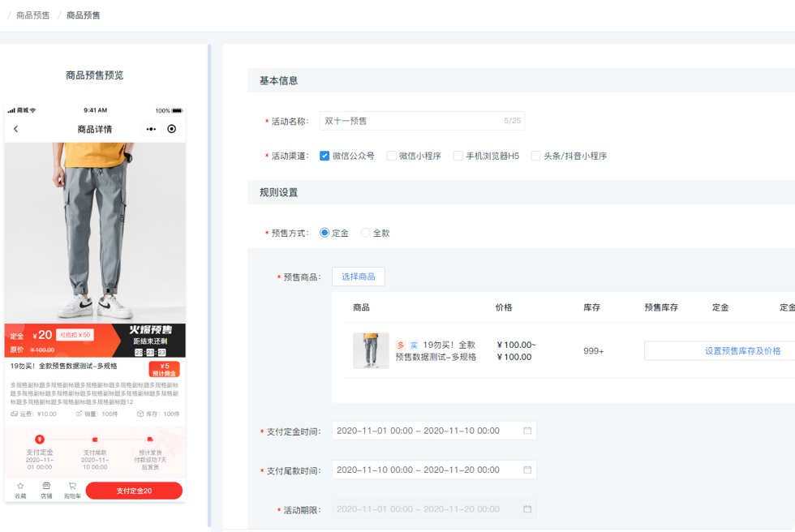Image resolution: width=795 pixels, height=532 pixels.
Task: Click first 商品预售 breadcrumb item
Action: tap(33, 15)
